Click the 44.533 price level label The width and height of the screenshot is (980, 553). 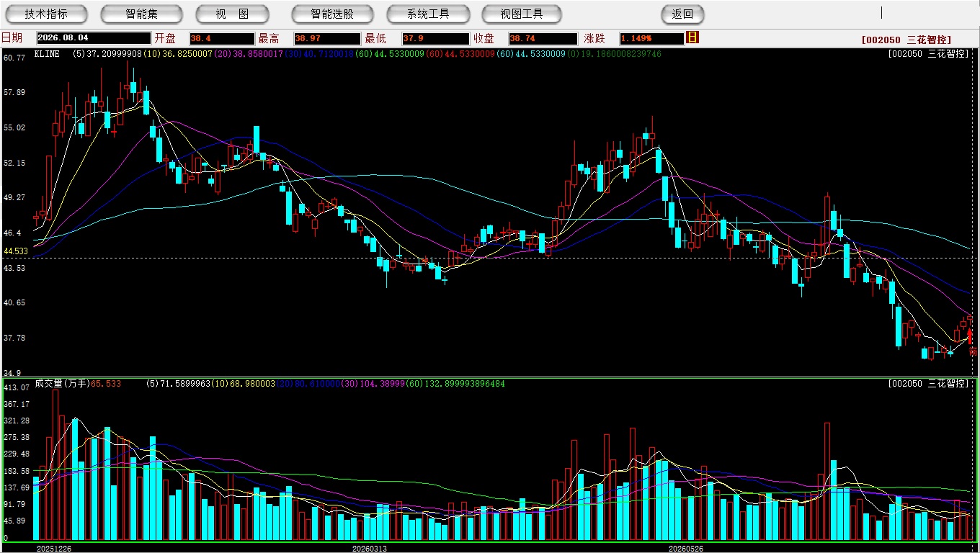coord(16,251)
